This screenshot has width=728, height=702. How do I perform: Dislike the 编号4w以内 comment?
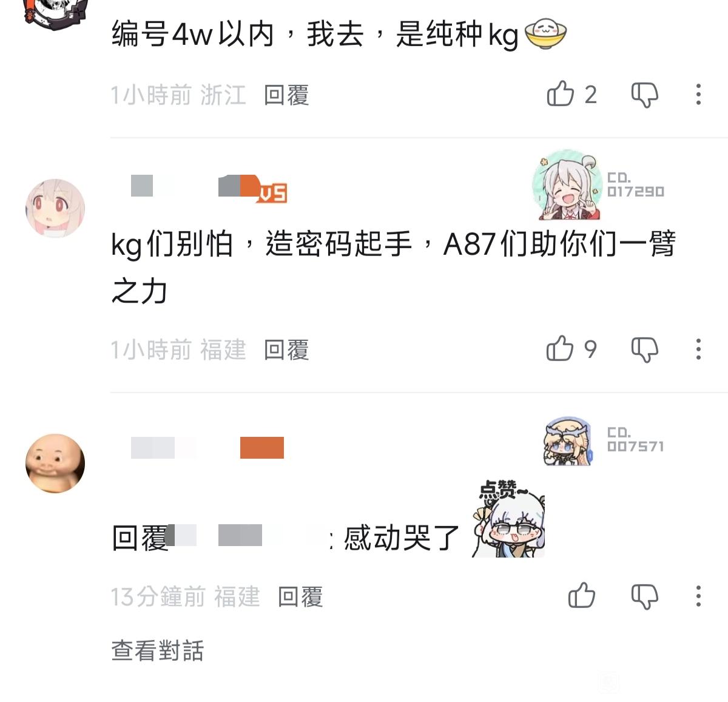pyautogui.click(x=644, y=95)
